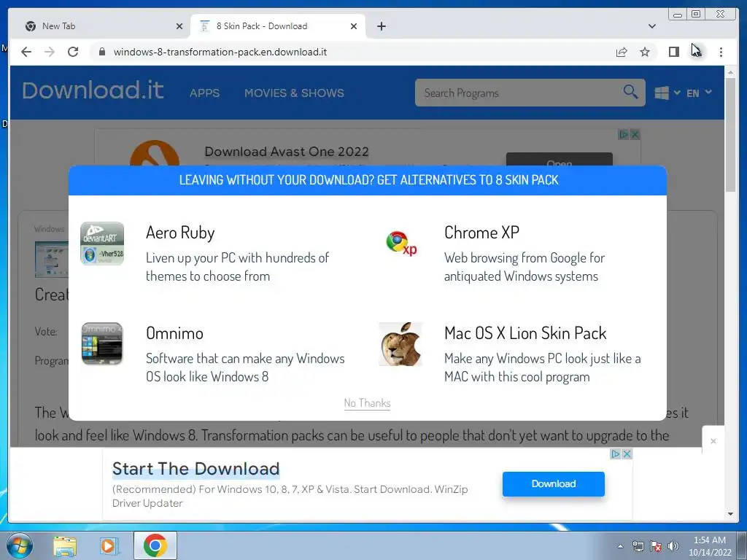Click Aero Ruby description text
Viewport: 747px width, 560px height.
tap(237, 267)
